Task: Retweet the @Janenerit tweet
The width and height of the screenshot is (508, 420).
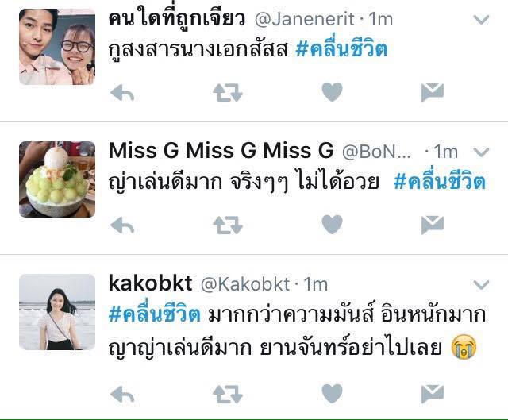Action: click(x=228, y=92)
